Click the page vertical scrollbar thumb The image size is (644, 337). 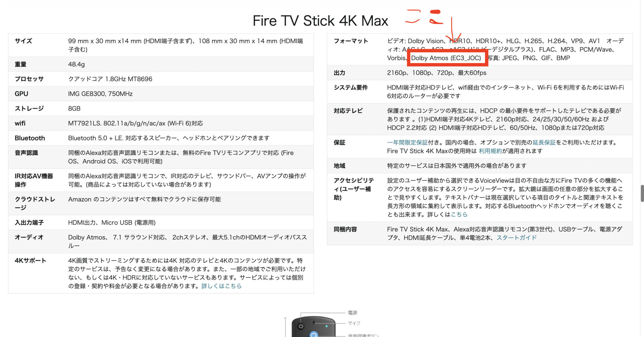642,193
